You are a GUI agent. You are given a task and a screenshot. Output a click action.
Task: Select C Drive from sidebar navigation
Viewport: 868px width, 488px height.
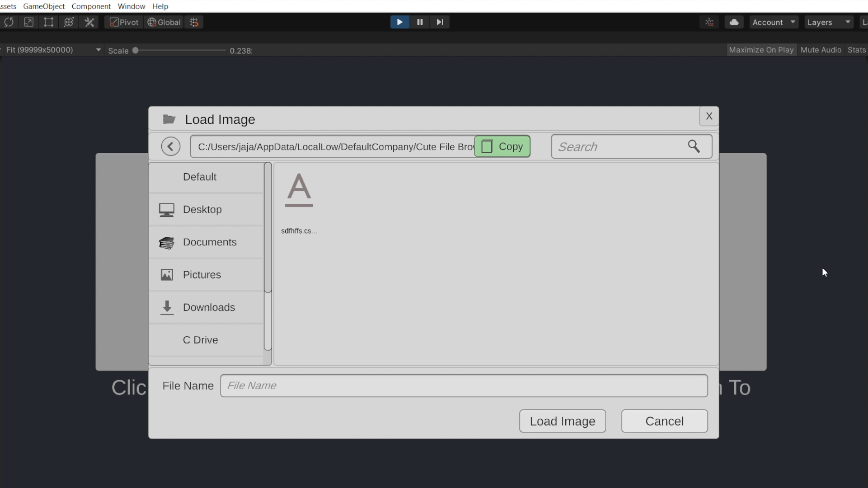point(200,340)
